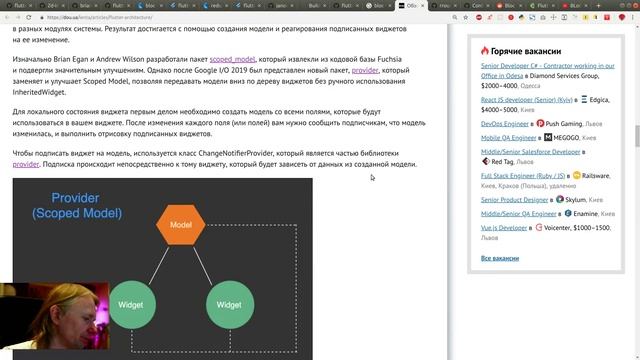Screen dimensions: 640x360
Task: Open Vue.js Developer vacancy link
Action: [x=504, y=228]
